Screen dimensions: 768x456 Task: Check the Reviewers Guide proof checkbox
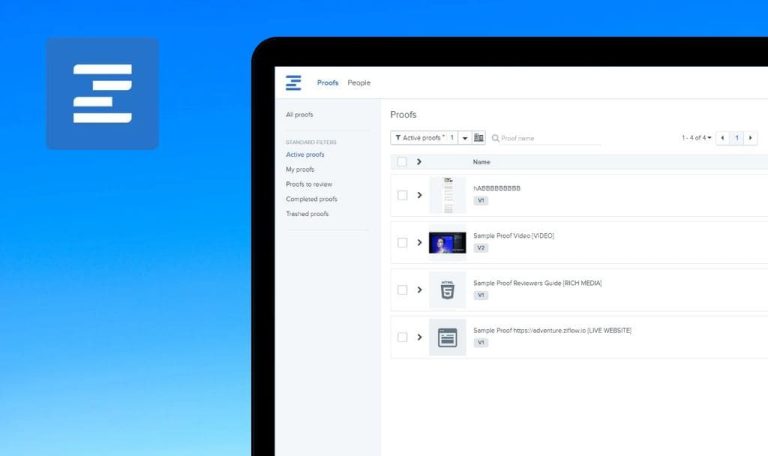click(402, 290)
